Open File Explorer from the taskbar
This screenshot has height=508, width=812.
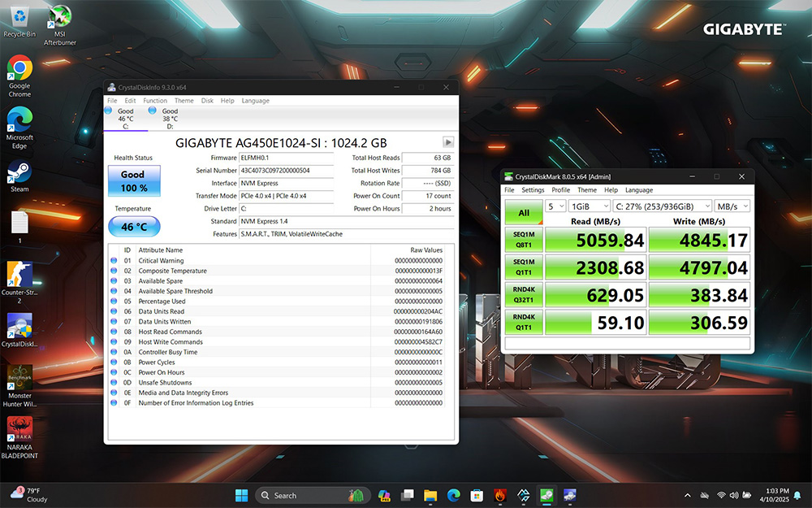tap(430, 496)
